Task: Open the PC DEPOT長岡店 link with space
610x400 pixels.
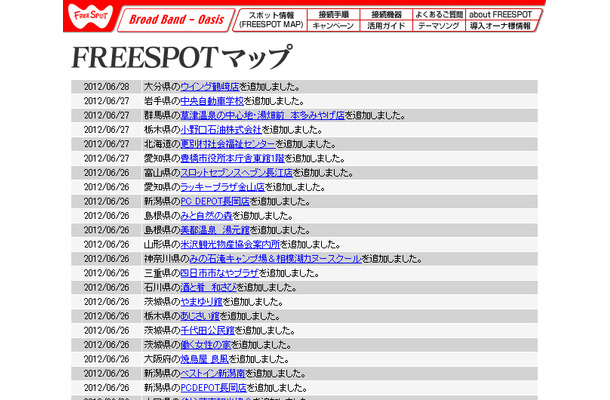Action: [215, 202]
